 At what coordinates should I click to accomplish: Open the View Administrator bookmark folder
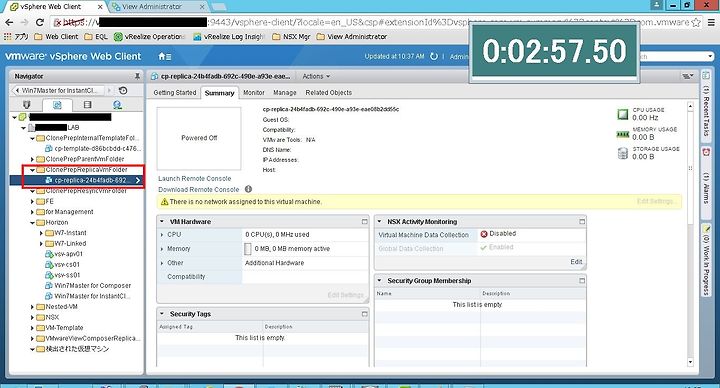pyautogui.click(x=352, y=37)
